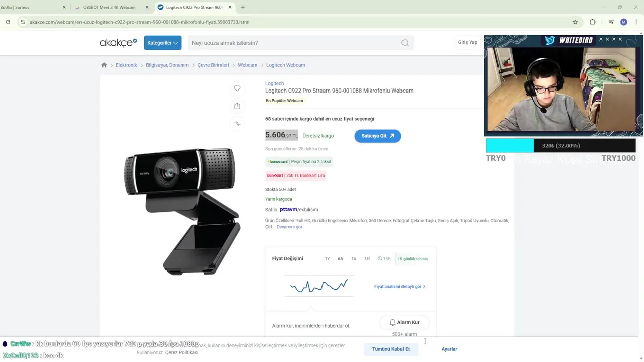Select the 15G price history range
Viewport: 644px width, 362px height.
(384, 259)
